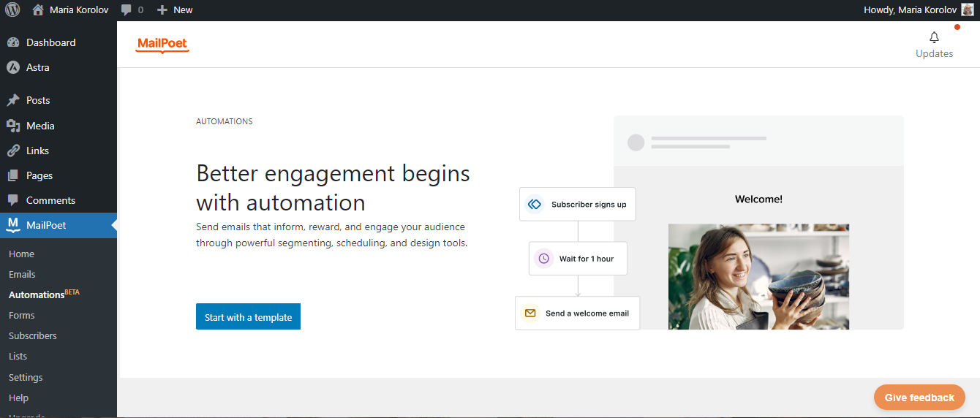Click the WordPress logo icon
The image size is (980, 418).
coord(12,10)
